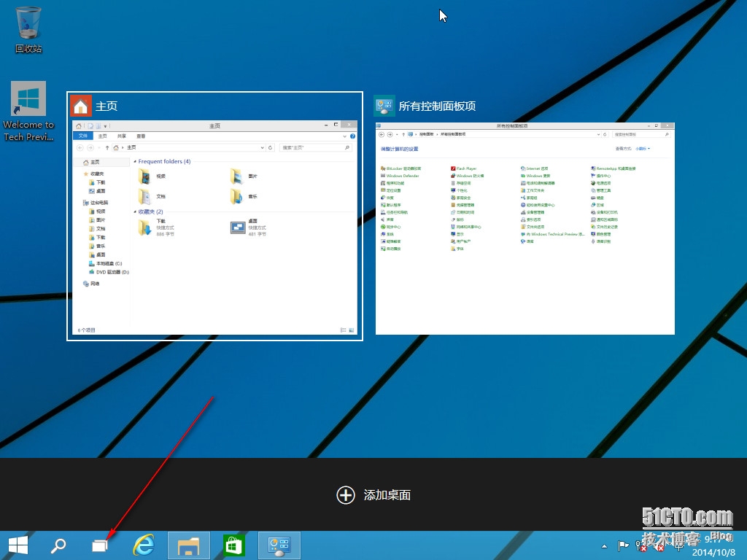Viewport: 747px width, 560px height.
Task: Click the Control Panel icon beside 所有控制面板项 title
Action: 384,106
